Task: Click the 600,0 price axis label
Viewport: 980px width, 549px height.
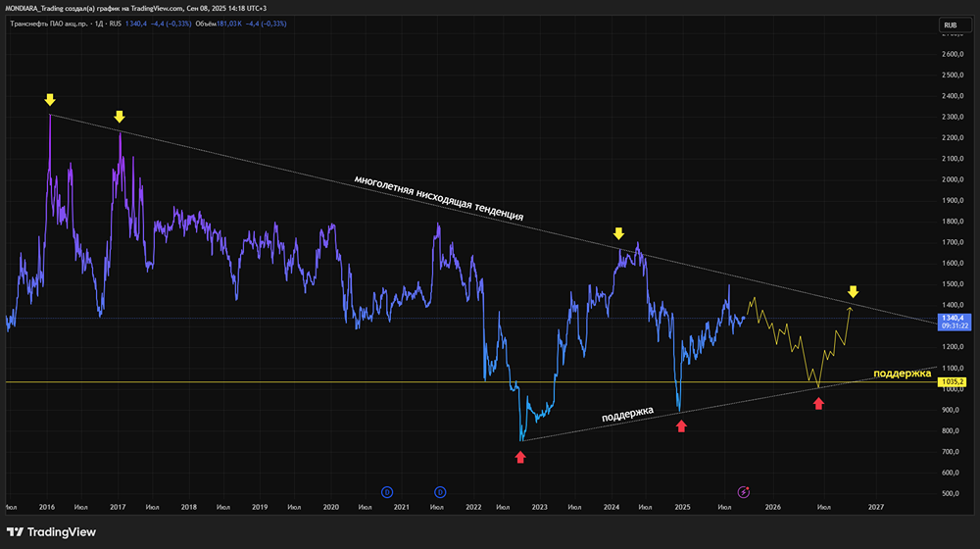Action: click(x=951, y=473)
